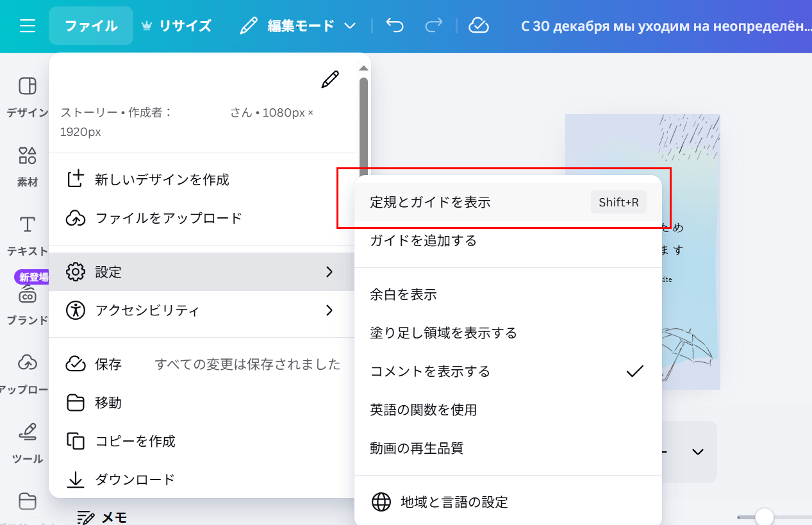
Task: Choose ダウンロード
Action: pos(201,479)
